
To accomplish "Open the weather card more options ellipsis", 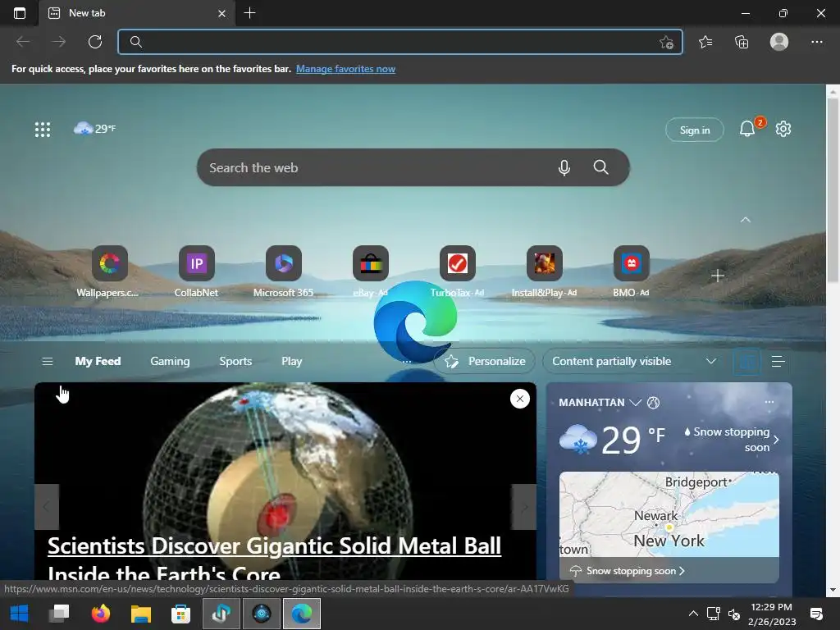I will pyautogui.click(x=769, y=402).
